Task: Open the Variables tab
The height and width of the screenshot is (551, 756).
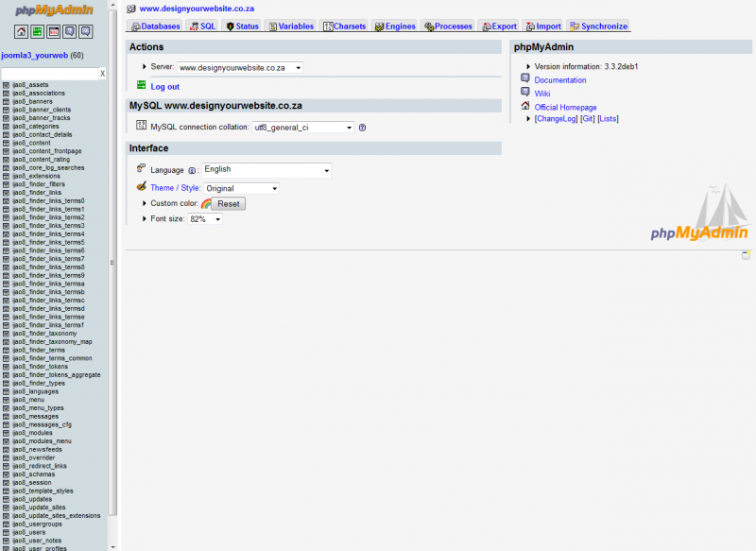Action: coord(291,26)
